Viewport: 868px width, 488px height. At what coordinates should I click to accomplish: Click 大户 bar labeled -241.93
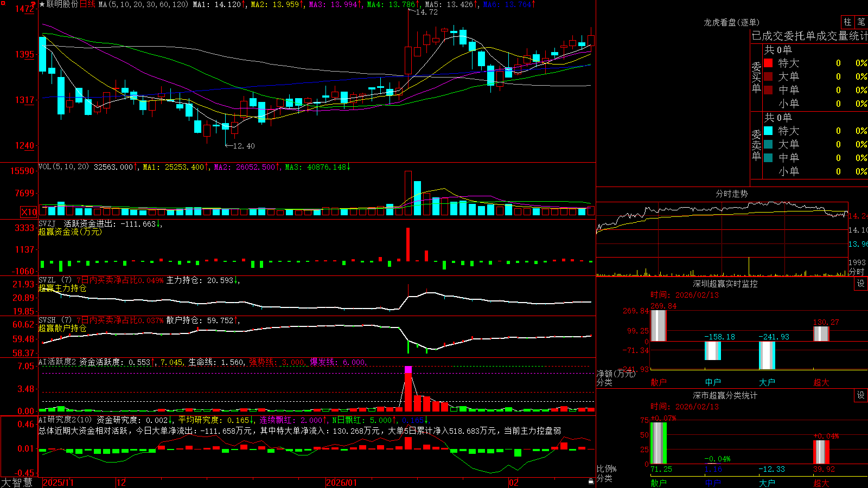767,355
